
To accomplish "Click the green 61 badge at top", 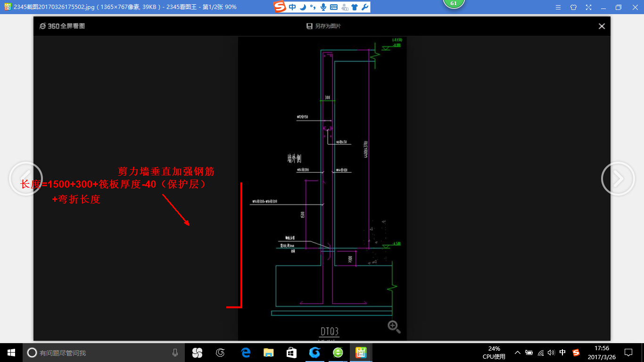I will pos(454,3).
